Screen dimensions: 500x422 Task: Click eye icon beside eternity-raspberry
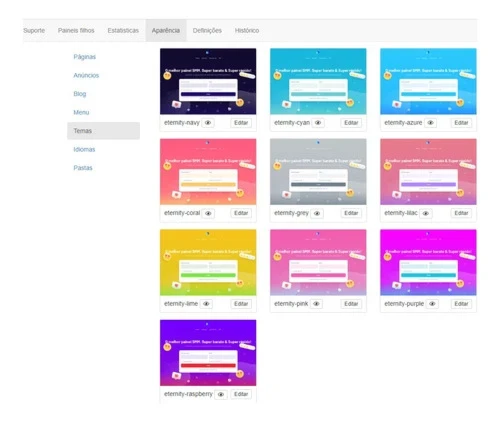point(221,394)
